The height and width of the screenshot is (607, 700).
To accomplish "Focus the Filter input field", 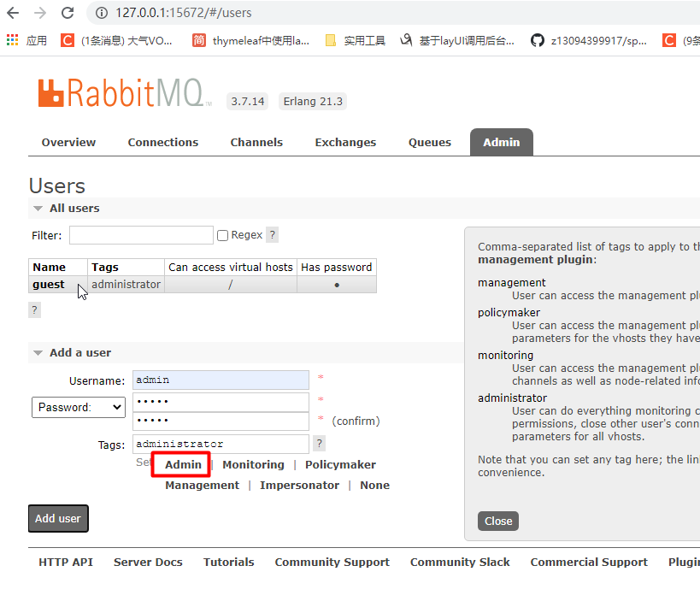I will coord(141,235).
